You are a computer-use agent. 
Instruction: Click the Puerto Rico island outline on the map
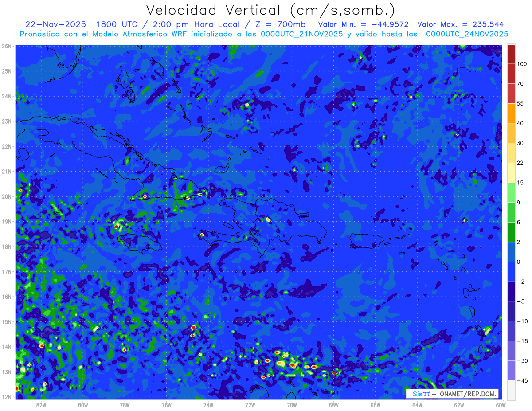[x=366, y=241]
